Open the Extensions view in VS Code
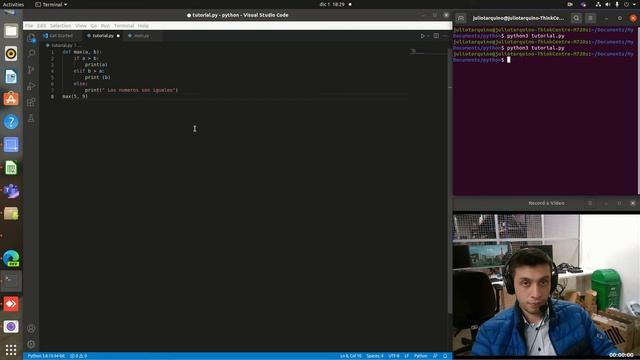This screenshot has width=640, height=360. click(31, 102)
